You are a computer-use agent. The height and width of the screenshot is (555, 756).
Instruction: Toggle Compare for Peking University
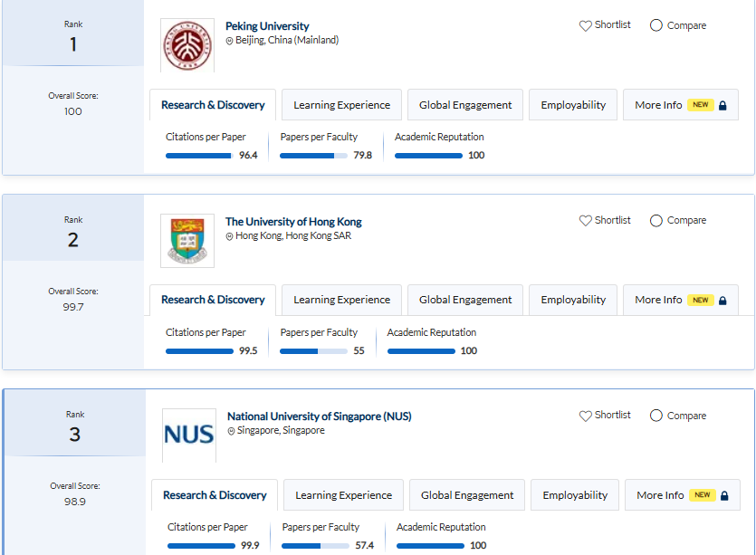(656, 25)
